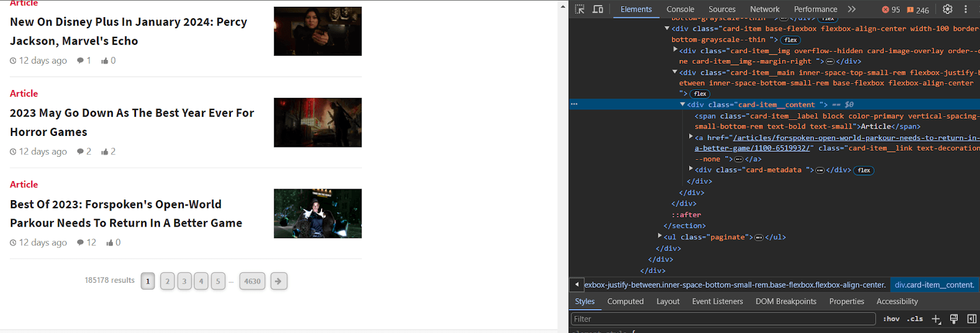
Task: Go to pagination page 3
Action: 184,281
